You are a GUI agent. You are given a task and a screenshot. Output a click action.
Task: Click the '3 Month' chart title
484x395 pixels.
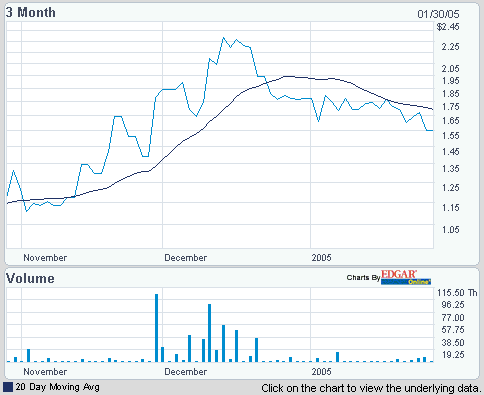[31, 13]
